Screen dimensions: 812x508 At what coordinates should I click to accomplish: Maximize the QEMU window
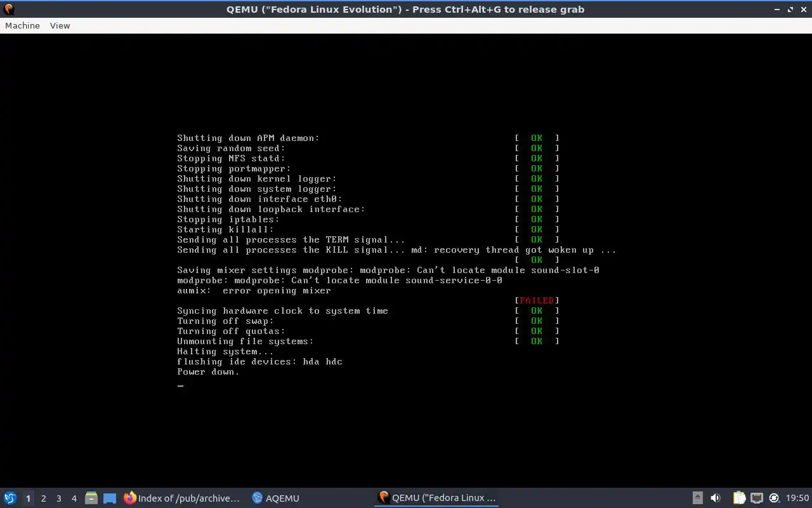[790, 10]
